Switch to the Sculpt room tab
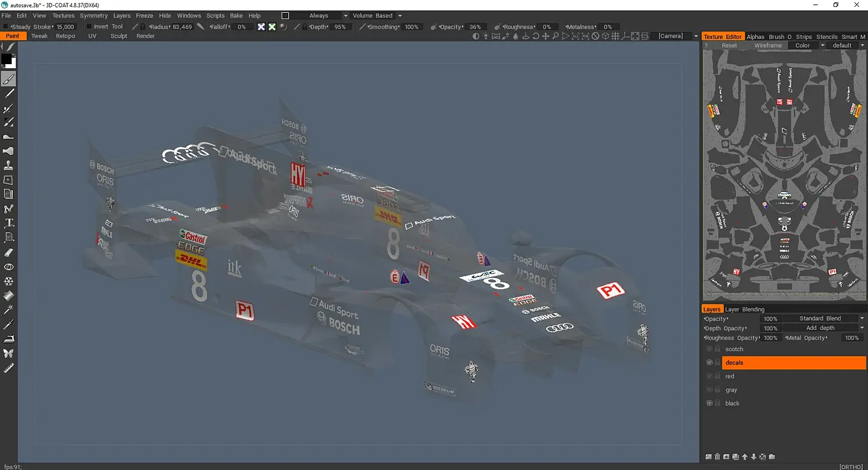The image size is (868, 470). pos(119,36)
